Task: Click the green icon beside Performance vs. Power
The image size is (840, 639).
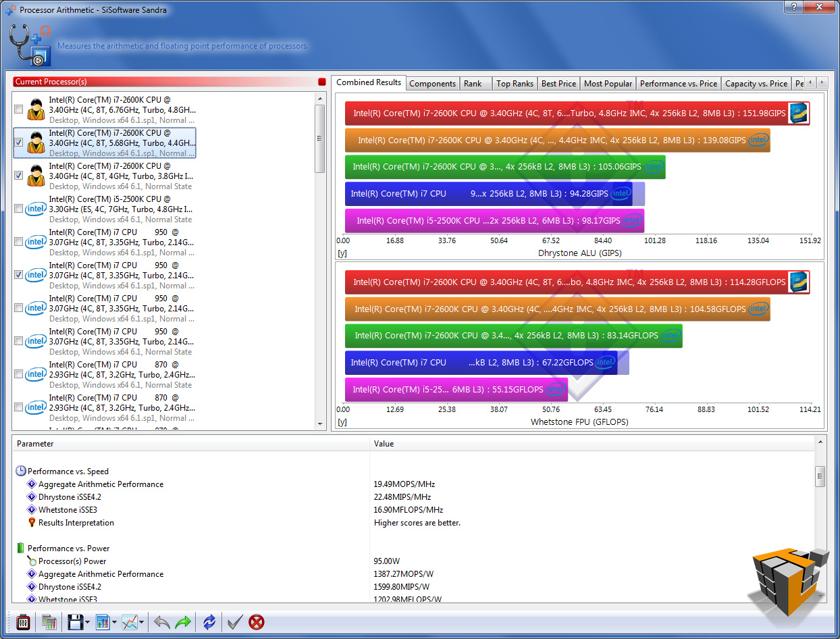Action: click(x=21, y=548)
